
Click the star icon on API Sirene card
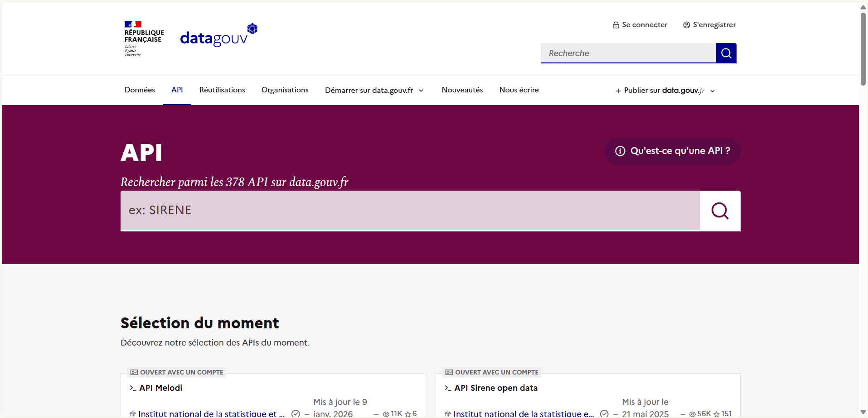tap(717, 414)
